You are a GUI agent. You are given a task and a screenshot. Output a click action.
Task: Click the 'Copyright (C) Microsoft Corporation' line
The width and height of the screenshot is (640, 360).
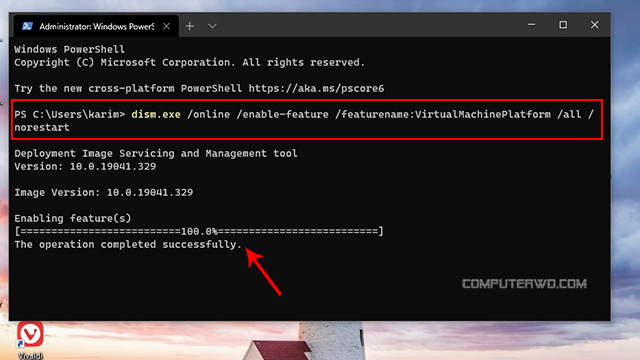pyautogui.click(x=189, y=62)
